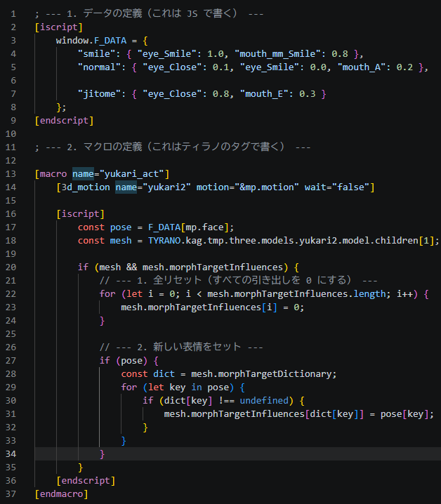Click morphTargetInfluences[i] on line 23
The height and width of the screenshot is (504, 441).
213,307
